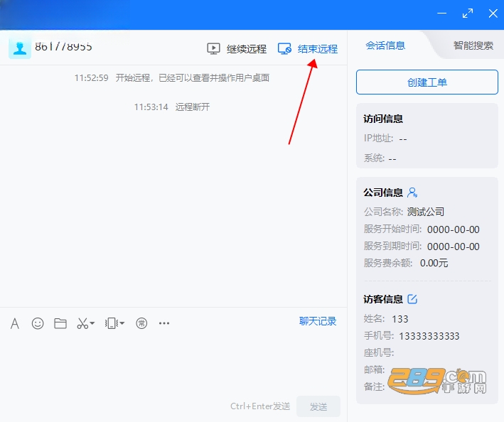The width and height of the screenshot is (504, 422).
Task: Click the 服务到期时间 date value
Action: click(454, 247)
